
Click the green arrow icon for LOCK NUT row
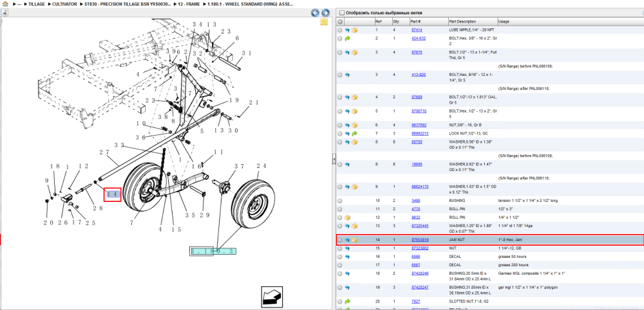(354, 134)
